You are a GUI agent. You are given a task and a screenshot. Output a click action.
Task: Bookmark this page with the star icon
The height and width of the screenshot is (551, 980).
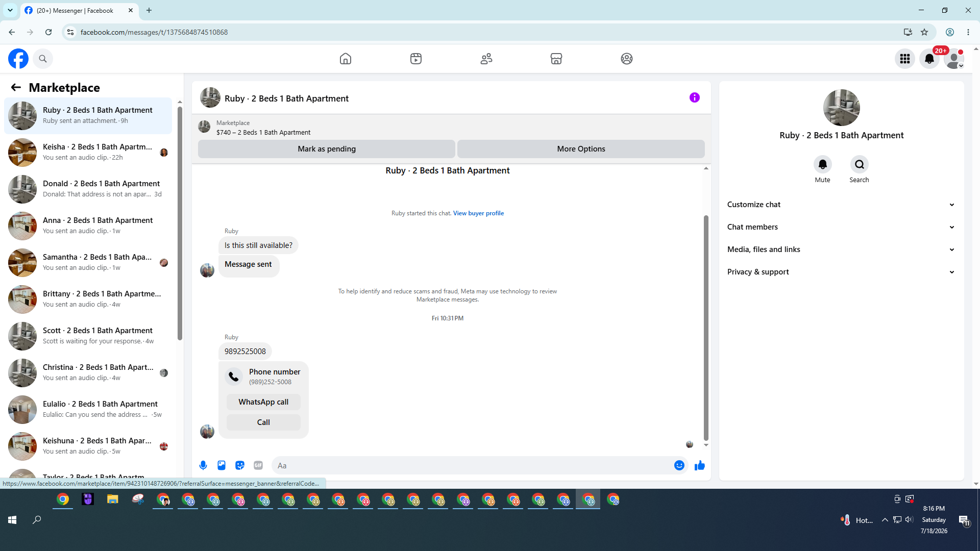pos(924,32)
